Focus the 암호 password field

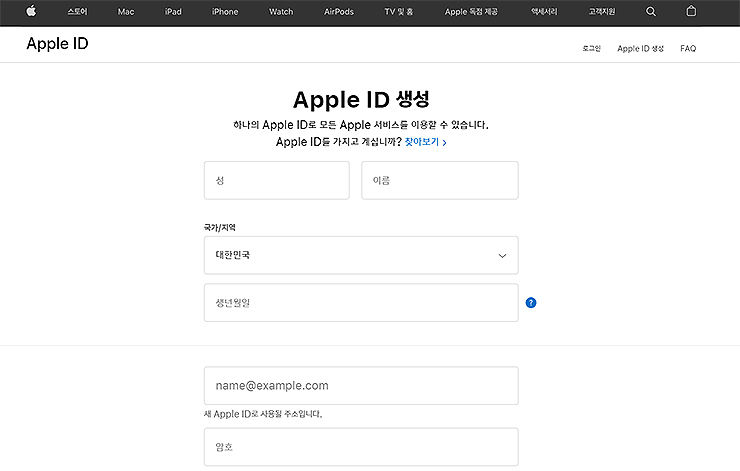361,447
